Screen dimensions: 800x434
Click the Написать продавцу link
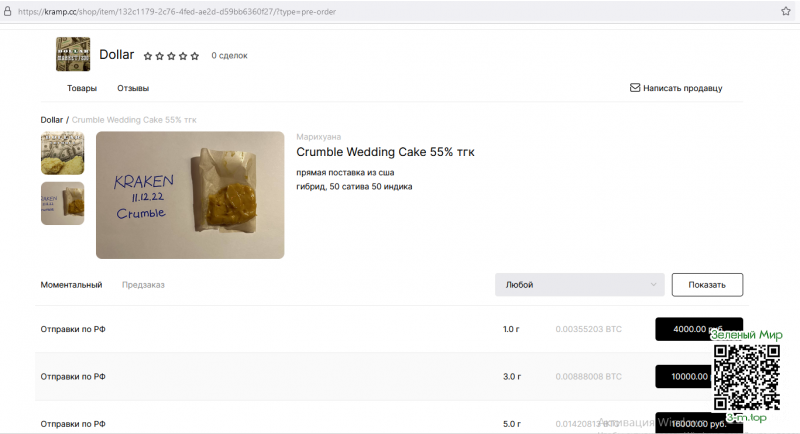coord(683,88)
